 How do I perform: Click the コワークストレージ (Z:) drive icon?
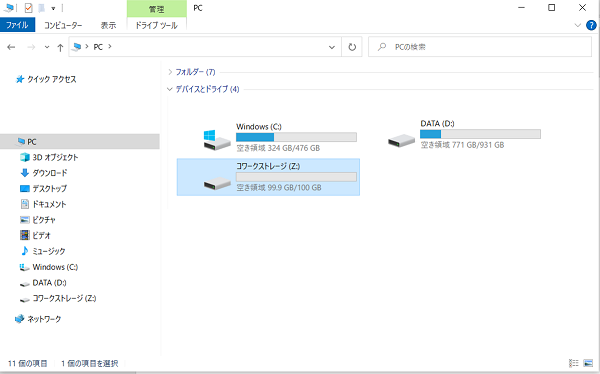[217, 183]
